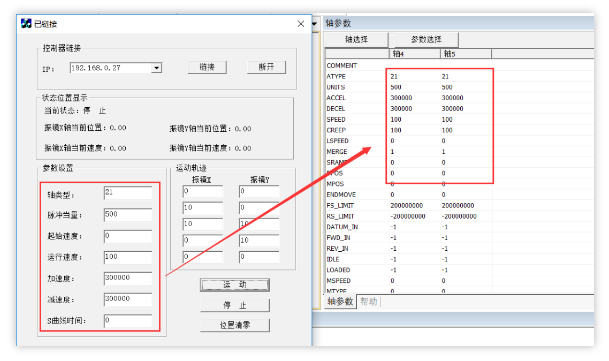Click 轴5 ATYPE value 21
609x361 pixels.
(445, 77)
